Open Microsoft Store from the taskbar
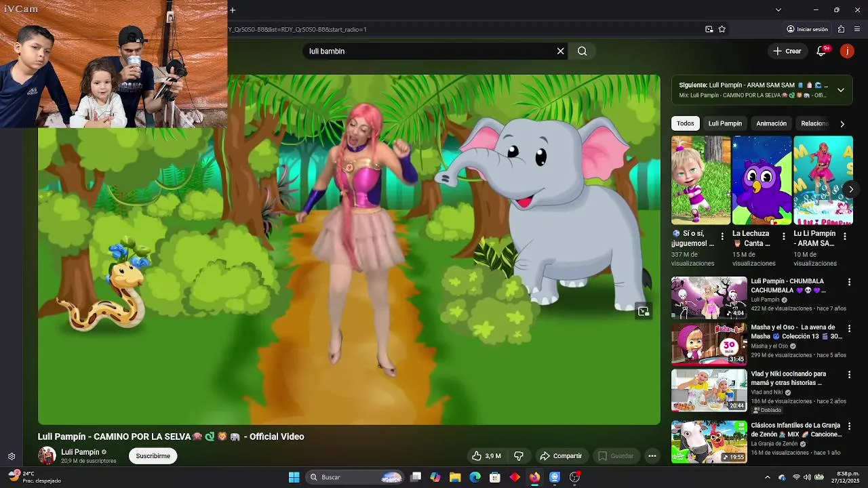868x488 pixels. pyautogui.click(x=495, y=477)
